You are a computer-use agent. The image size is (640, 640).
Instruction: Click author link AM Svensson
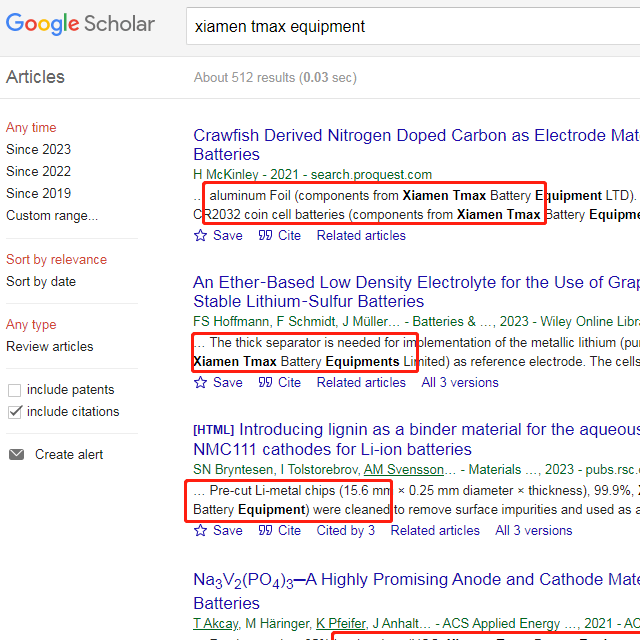[404, 469]
